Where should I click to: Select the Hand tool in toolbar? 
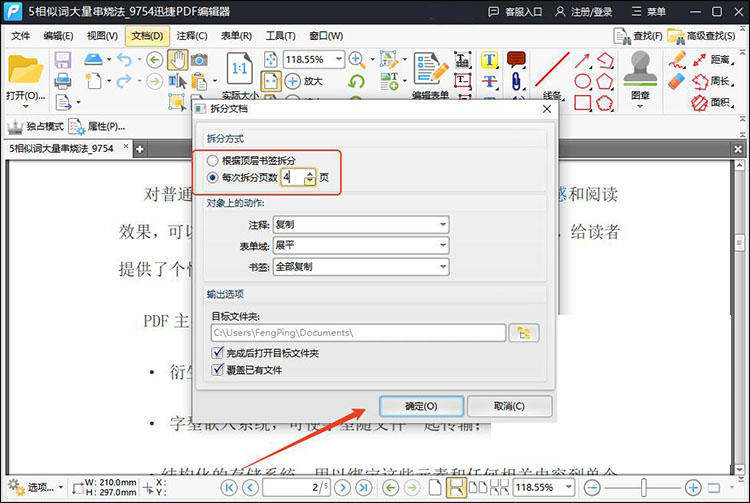pos(178,60)
